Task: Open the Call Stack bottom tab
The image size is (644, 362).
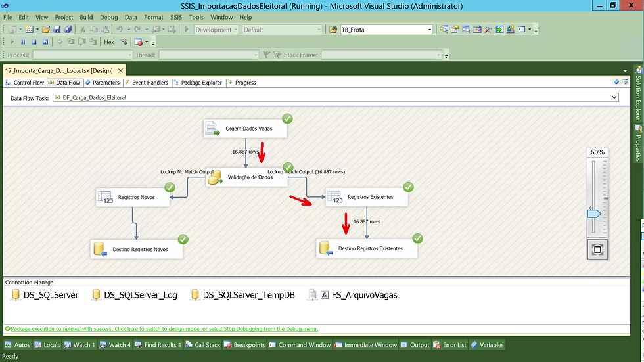Action: pyautogui.click(x=203, y=345)
